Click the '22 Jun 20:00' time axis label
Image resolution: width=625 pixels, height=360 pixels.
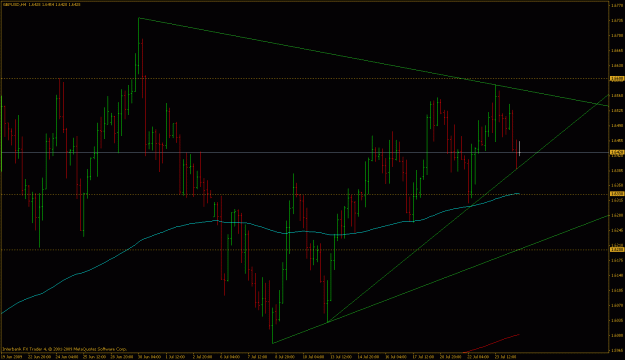[40, 357]
